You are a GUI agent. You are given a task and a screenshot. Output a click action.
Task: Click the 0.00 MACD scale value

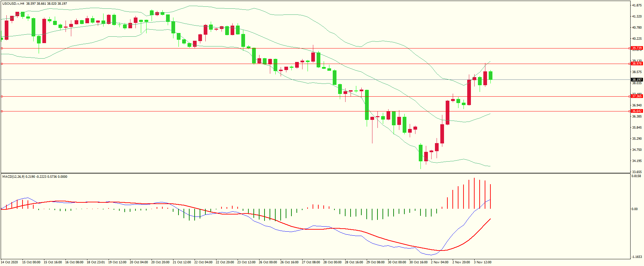[635, 209]
